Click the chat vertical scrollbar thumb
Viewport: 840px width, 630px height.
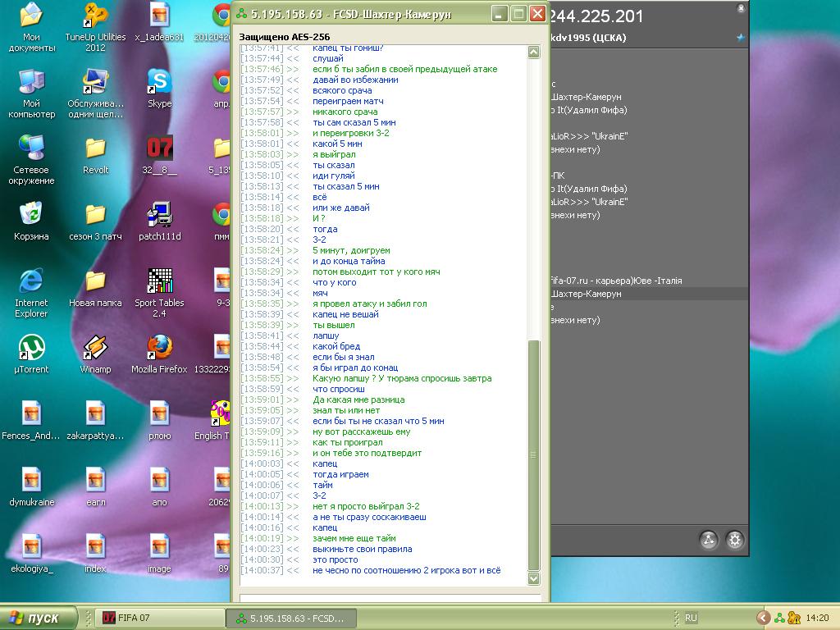[x=533, y=455]
